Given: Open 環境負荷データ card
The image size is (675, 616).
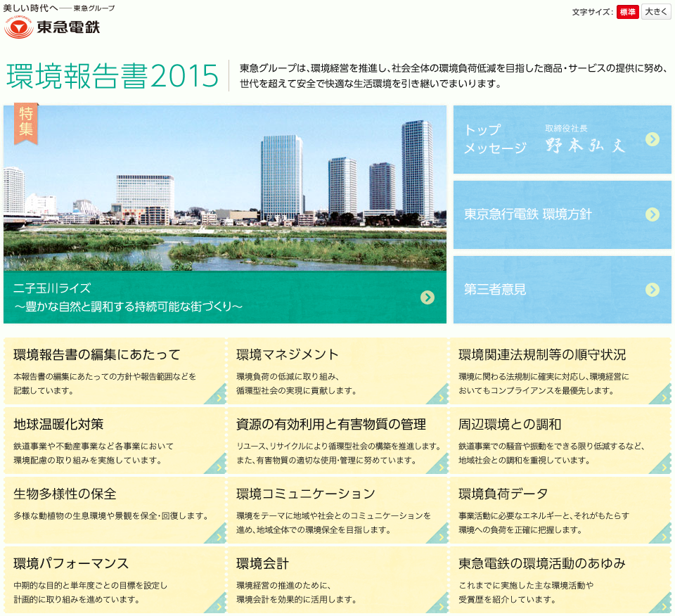Looking at the screenshot, I should (560, 511).
